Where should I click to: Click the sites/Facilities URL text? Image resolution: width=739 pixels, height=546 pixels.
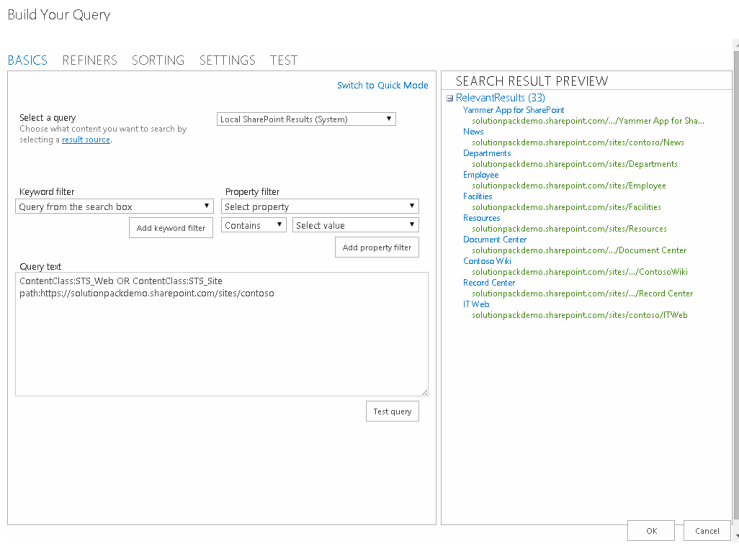567,207
